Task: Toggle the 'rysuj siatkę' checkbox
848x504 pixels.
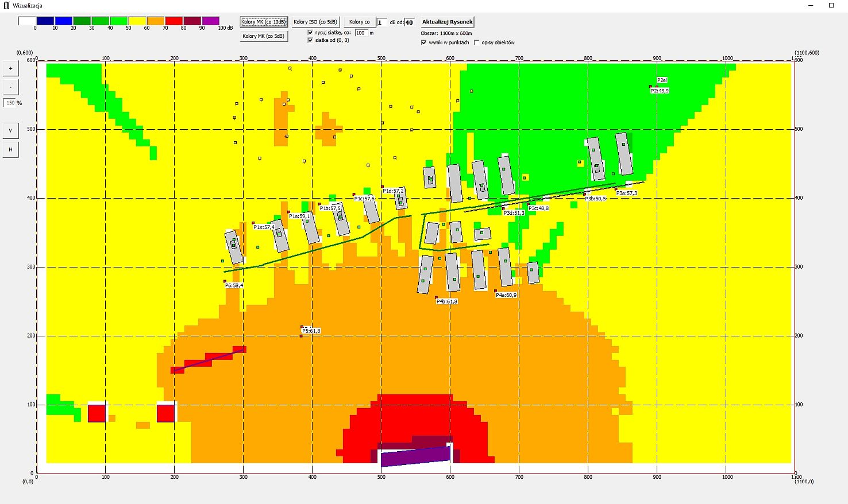Action: tap(311, 33)
